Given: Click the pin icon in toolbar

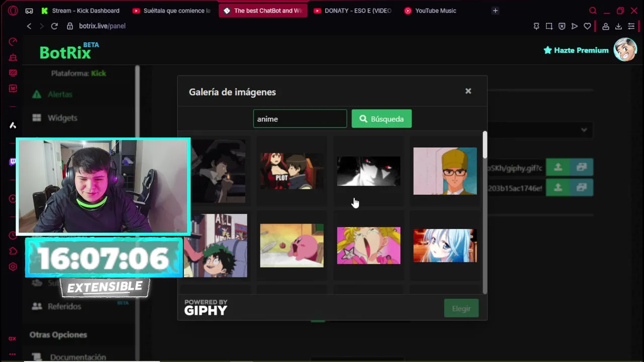Looking at the screenshot, I should pos(536,26).
